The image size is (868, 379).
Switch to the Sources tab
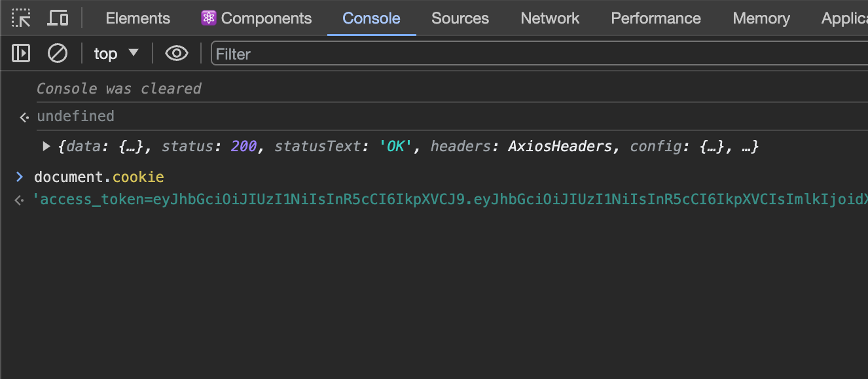[x=460, y=18]
